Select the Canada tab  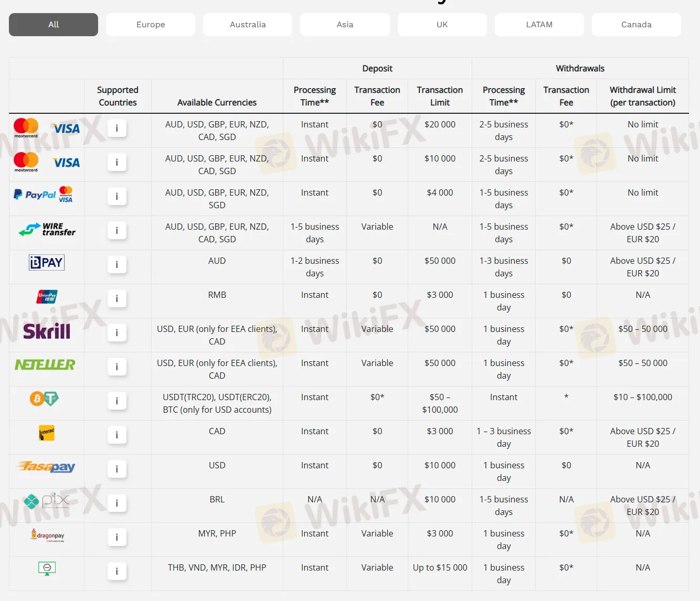pyautogui.click(x=637, y=25)
